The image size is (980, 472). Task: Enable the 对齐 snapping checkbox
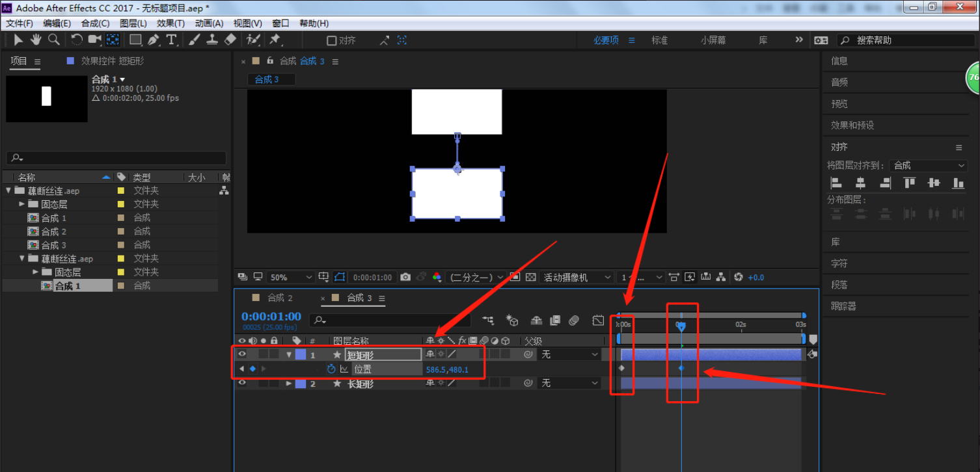click(x=331, y=40)
